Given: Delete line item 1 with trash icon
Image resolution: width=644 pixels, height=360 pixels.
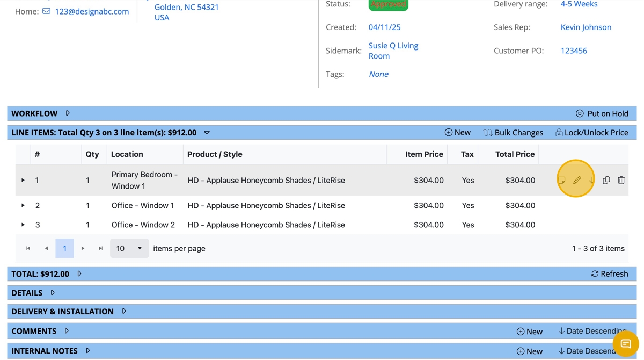Looking at the screenshot, I should [621, 181].
